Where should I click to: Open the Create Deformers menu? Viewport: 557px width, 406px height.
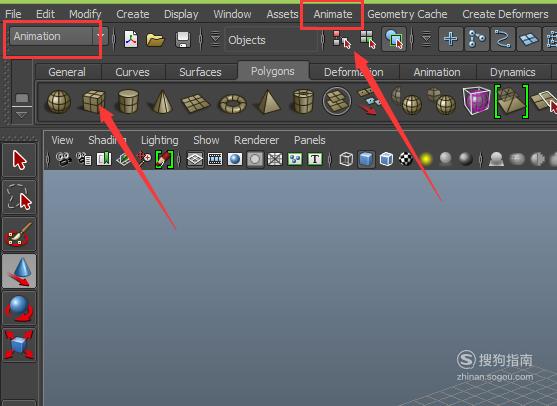coord(505,14)
